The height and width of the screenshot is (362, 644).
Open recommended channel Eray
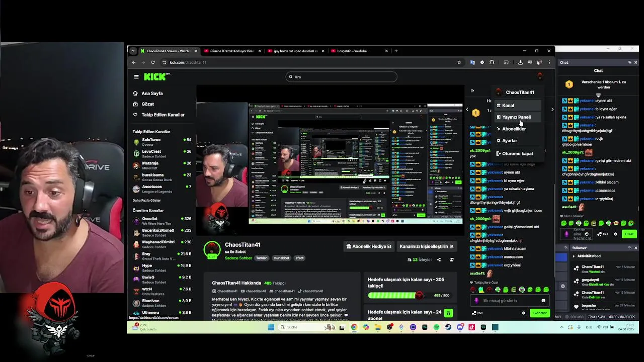162,256
